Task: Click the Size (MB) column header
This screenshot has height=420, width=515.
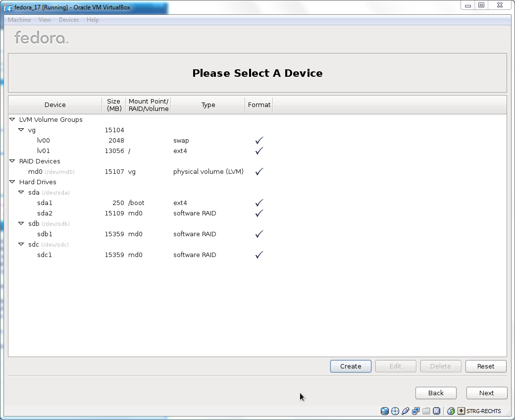Action: tap(114, 105)
